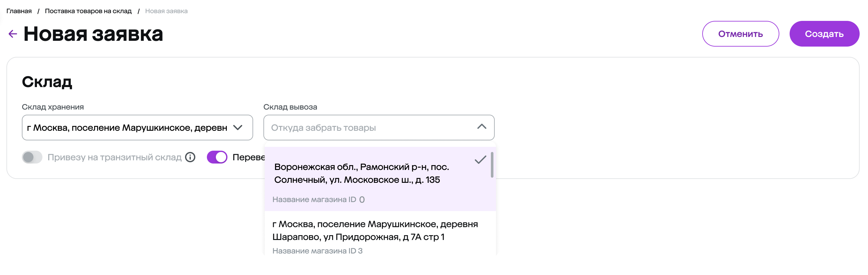Select the Воронежская обл., Рамонский р-н address
This screenshot has height=275, width=868.
click(x=361, y=173)
